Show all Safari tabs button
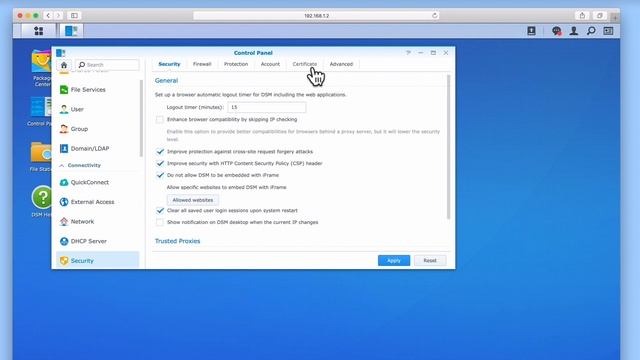Screen dimensions: 640x360 pos(599,16)
